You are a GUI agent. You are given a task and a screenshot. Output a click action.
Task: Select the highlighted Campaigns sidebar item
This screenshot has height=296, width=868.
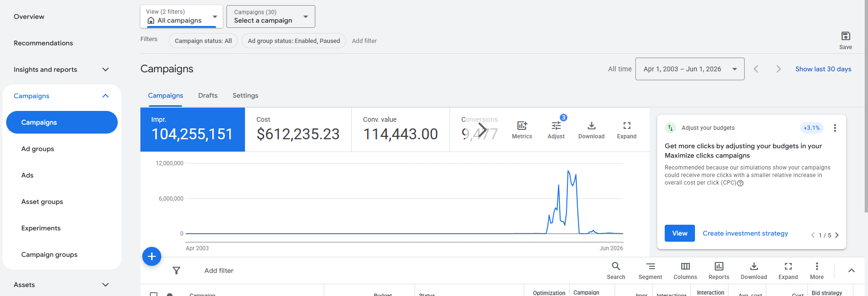[62, 122]
